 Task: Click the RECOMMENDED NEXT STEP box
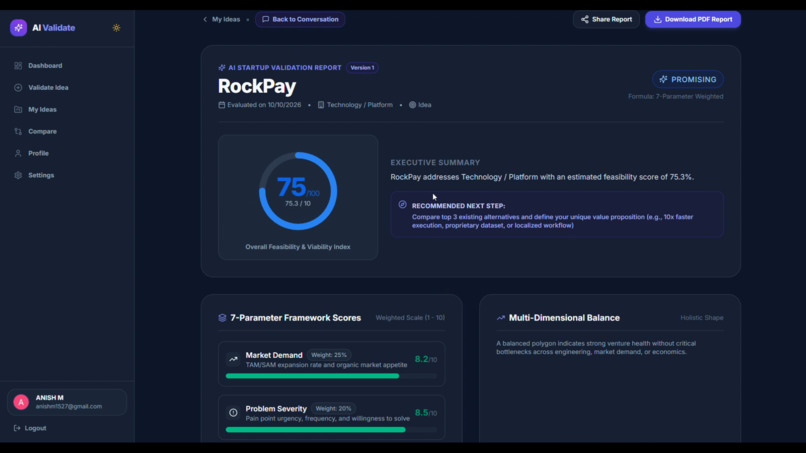(x=557, y=214)
